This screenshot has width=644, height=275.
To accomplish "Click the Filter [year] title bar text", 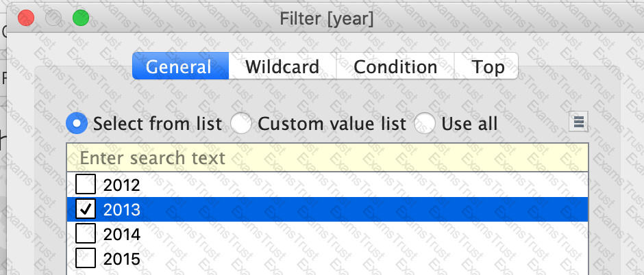I will click(x=327, y=19).
